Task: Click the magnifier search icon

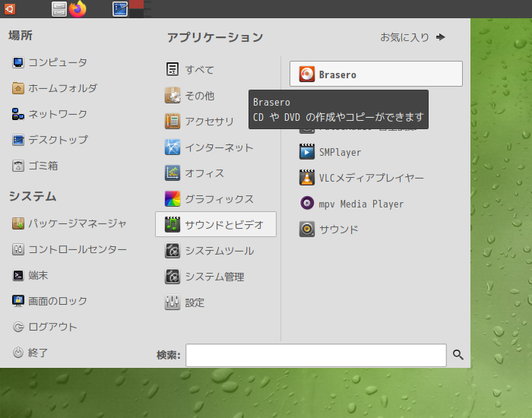Action: pyautogui.click(x=458, y=355)
